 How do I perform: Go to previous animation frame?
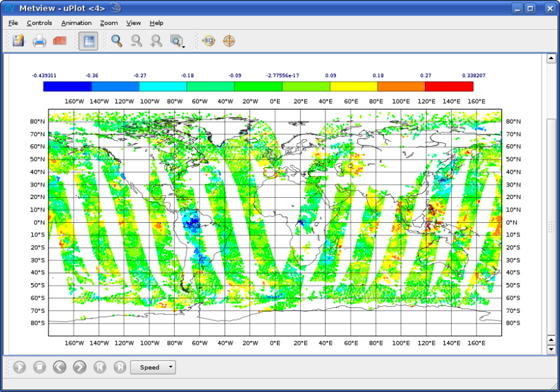[x=60, y=367]
